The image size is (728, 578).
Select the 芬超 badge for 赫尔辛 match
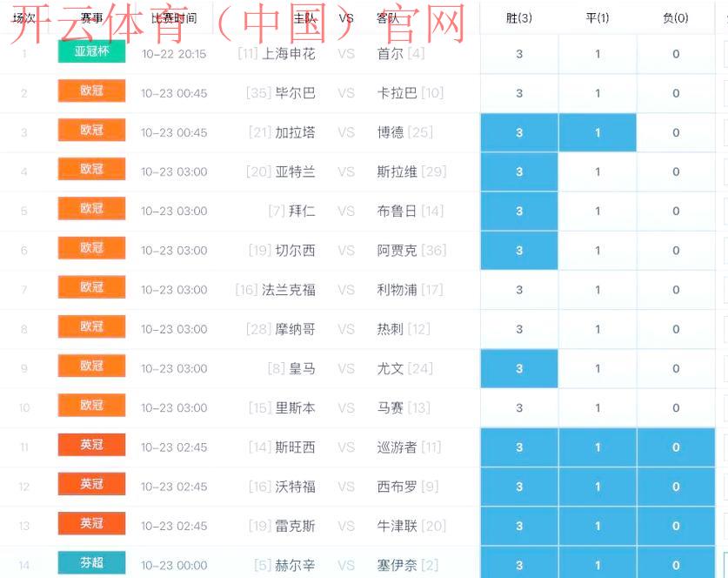[91, 564]
